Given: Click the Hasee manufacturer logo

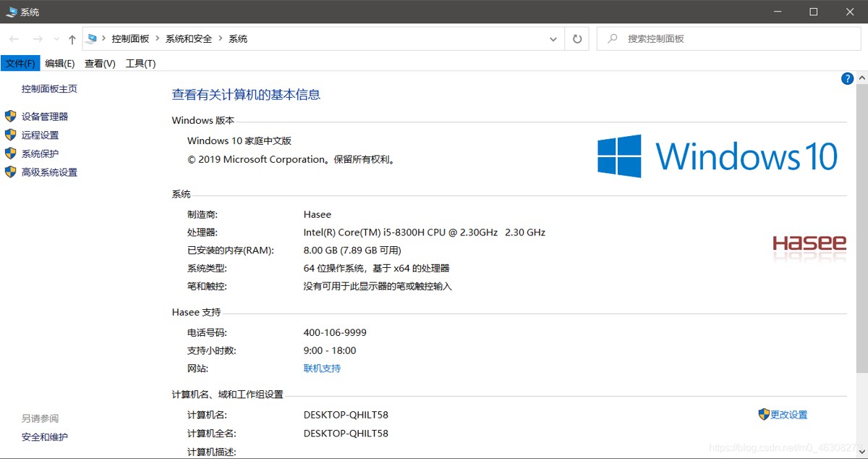Looking at the screenshot, I should (x=809, y=243).
